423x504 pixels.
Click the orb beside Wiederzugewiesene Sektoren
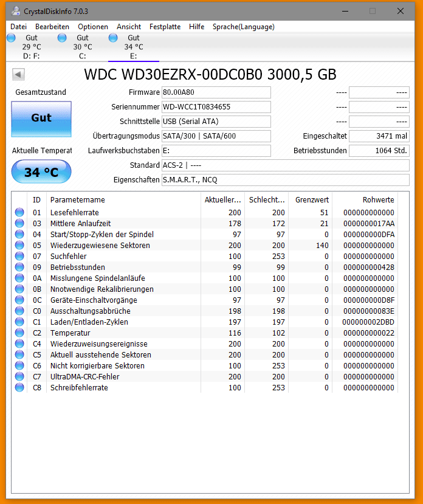pyautogui.click(x=19, y=245)
